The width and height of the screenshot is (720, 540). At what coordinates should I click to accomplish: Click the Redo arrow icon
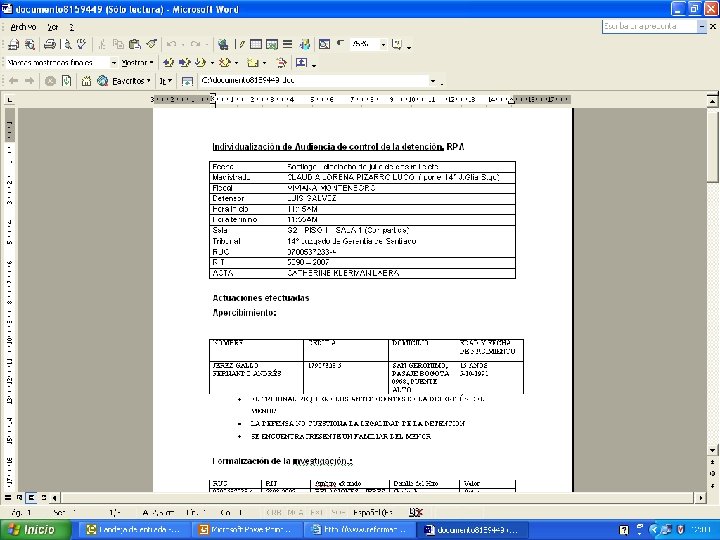point(195,44)
